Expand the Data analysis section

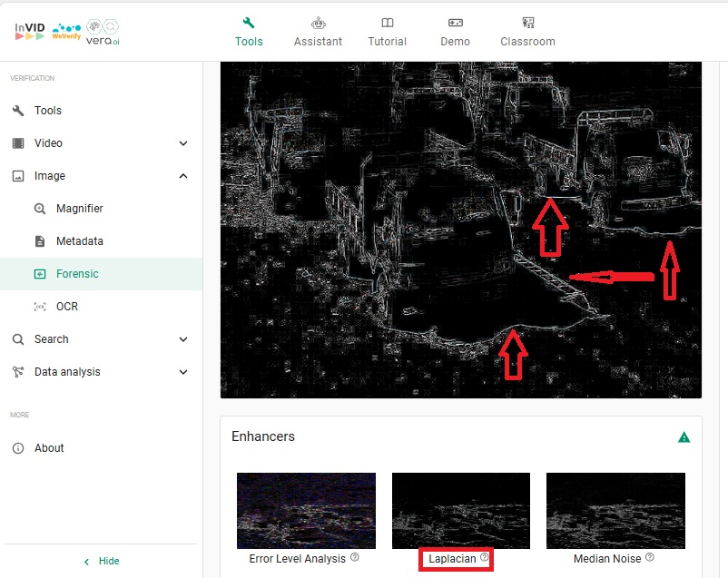coord(183,372)
